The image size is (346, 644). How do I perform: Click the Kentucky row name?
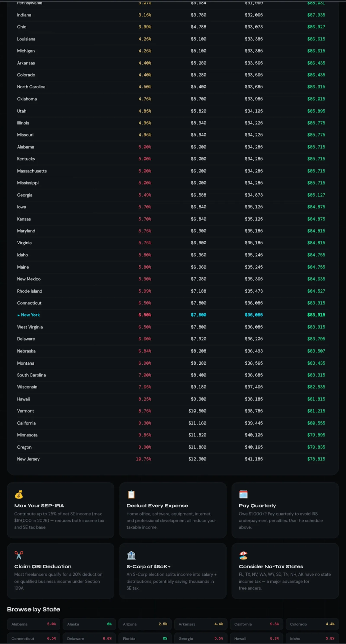pyautogui.click(x=26, y=159)
